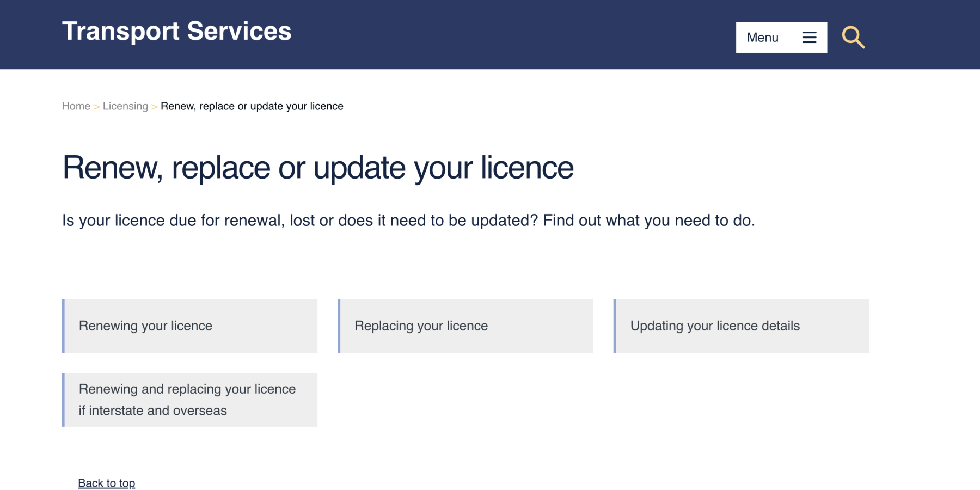Click the first breadcrumb arrow after Home
This screenshot has height=490, width=980.
[96, 107]
